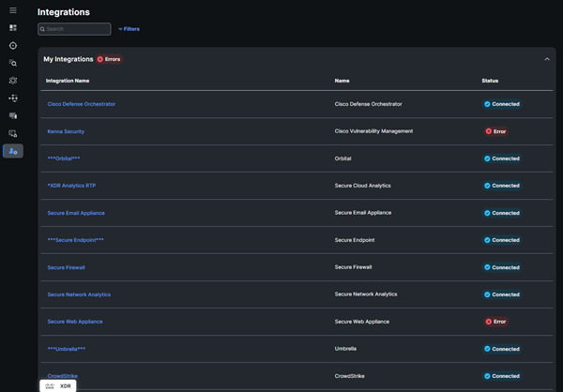The width and height of the screenshot is (563, 392).
Task: Select 'Umbrella' text in Name column
Action: (345, 349)
